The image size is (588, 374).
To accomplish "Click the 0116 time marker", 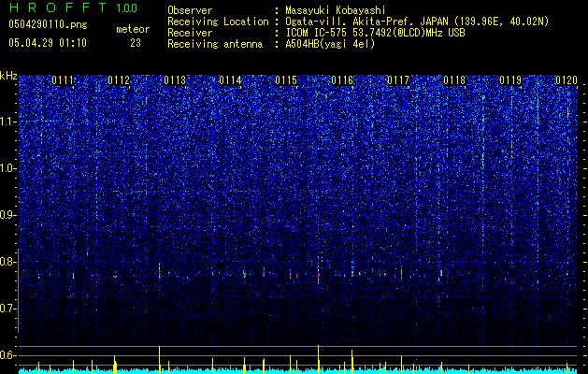I will [342, 80].
